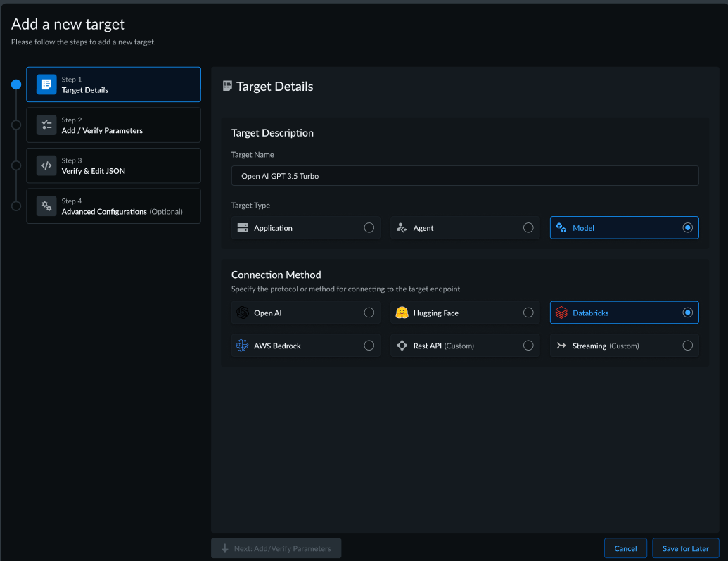Click the Target Name input field
Viewport: 728px width, 561px height.
[464, 176]
